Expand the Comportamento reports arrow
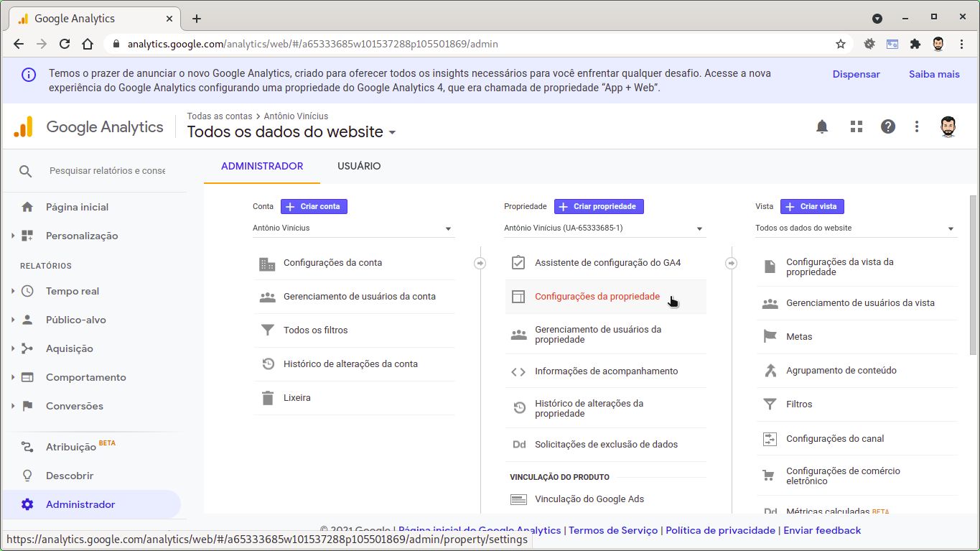 13,377
